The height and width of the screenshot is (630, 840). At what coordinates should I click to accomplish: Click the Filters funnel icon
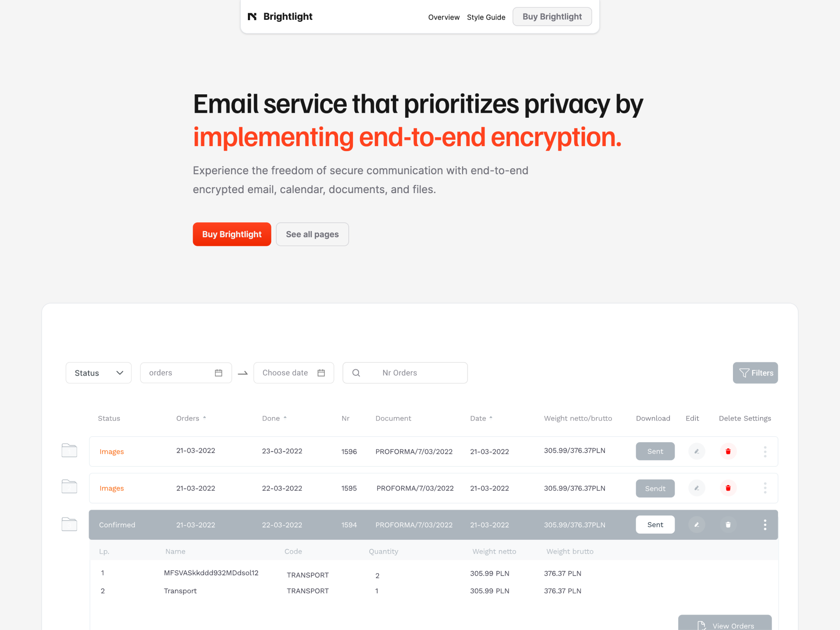pos(744,373)
